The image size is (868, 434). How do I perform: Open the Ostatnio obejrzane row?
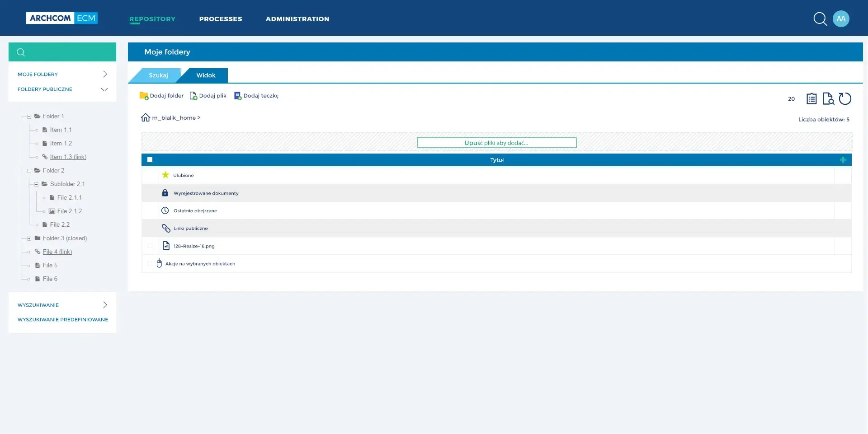coord(496,210)
